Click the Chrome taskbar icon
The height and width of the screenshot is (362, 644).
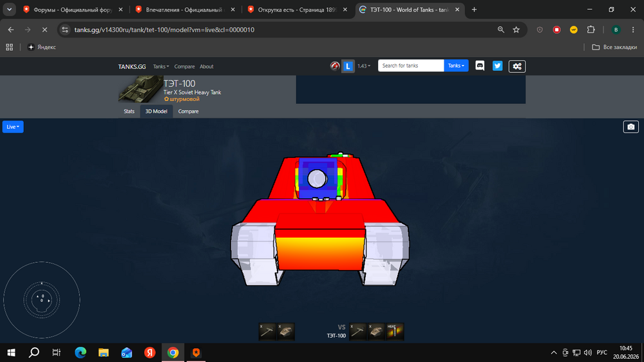click(x=173, y=352)
